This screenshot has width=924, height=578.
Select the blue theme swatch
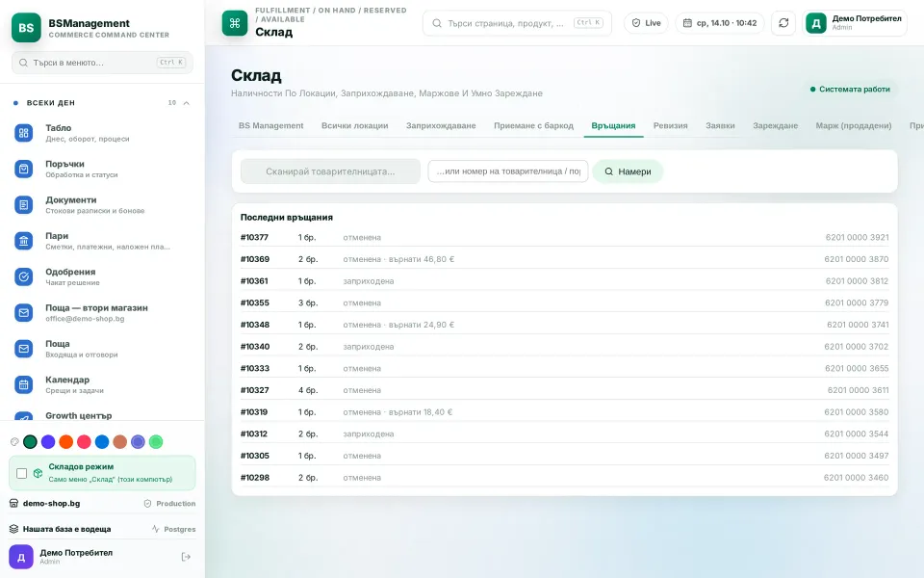(x=102, y=442)
